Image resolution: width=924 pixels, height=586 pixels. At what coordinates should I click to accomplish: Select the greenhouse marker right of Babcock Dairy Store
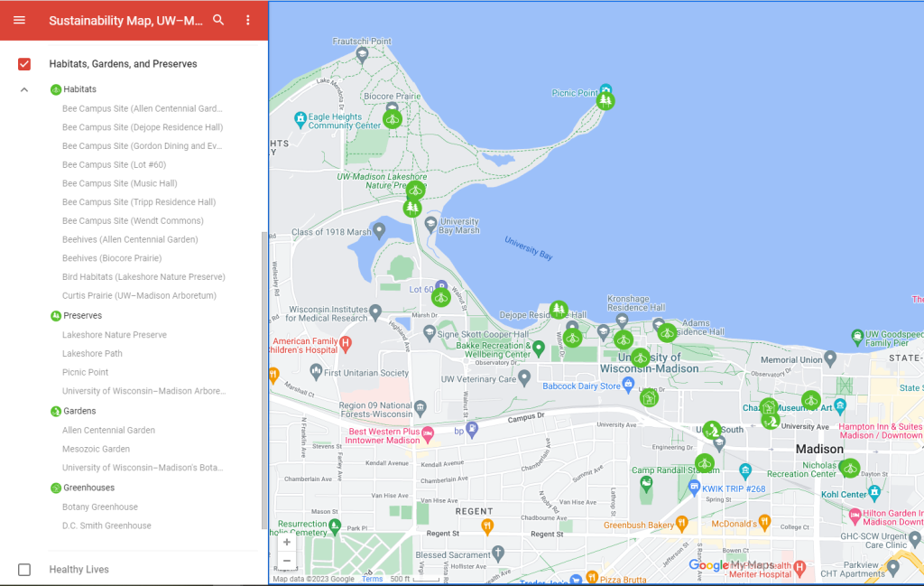click(x=649, y=398)
